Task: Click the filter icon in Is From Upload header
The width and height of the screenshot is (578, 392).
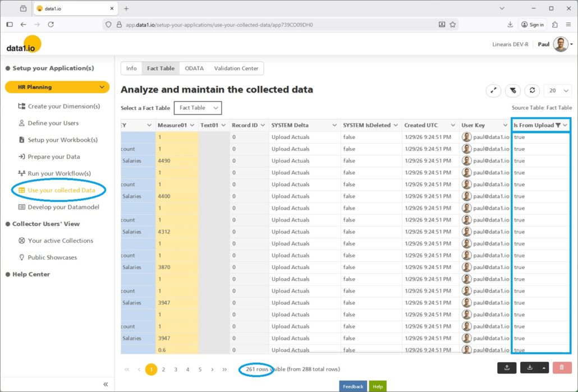Action: click(558, 126)
